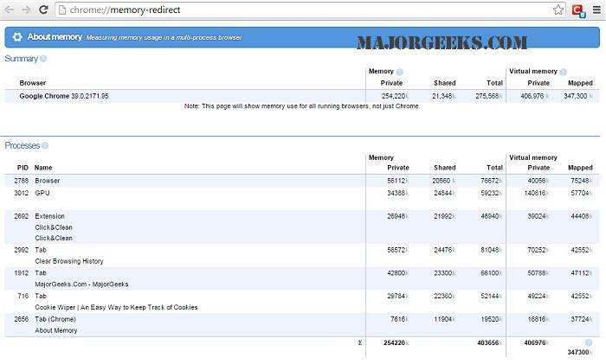Click the About memory gear icon

[17, 37]
